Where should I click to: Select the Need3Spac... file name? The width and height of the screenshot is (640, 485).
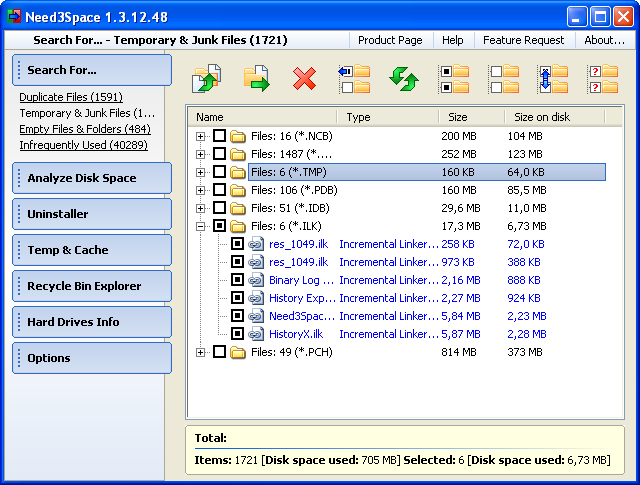click(x=302, y=316)
